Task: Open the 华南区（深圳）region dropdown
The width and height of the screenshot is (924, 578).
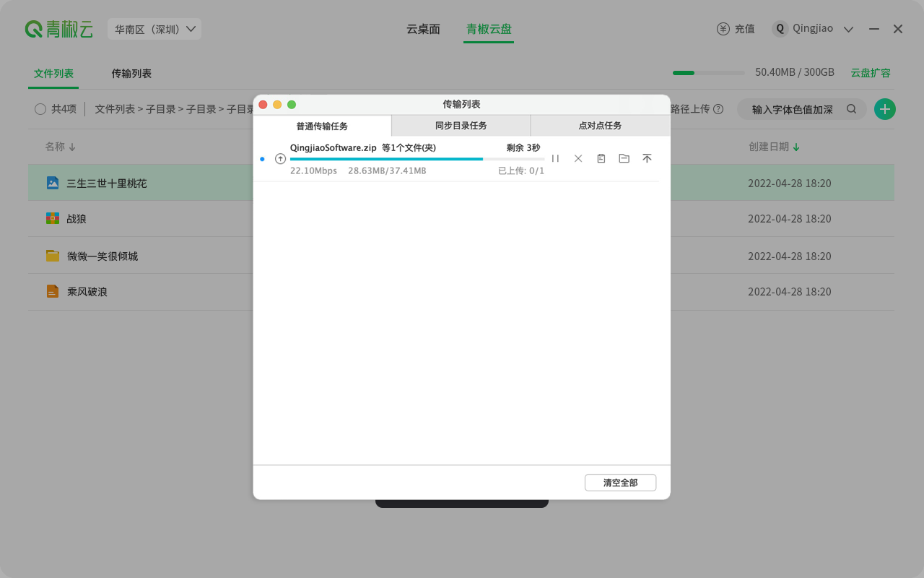Action: tap(154, 29)
